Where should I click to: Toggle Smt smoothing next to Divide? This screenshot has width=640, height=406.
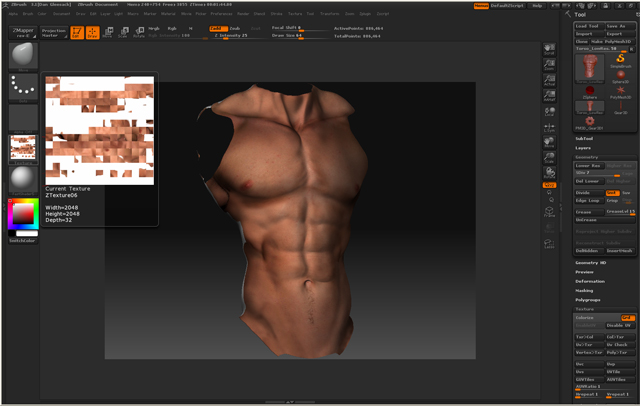pos(612,193)
